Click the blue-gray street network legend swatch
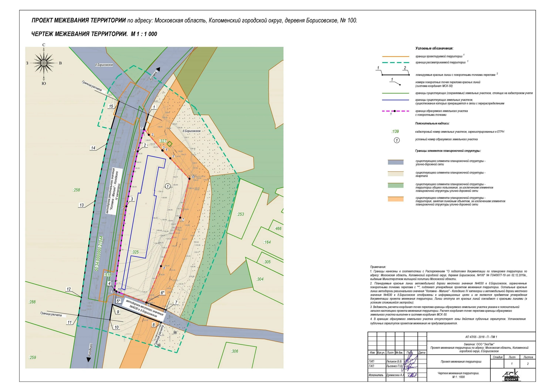The image size is (555, 392). [396, 162]
